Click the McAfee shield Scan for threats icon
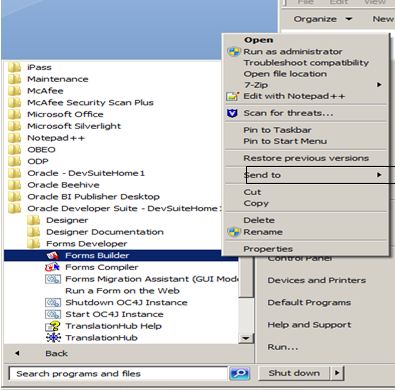The width and height of the screenshot is (395, 390). (232, 113)
